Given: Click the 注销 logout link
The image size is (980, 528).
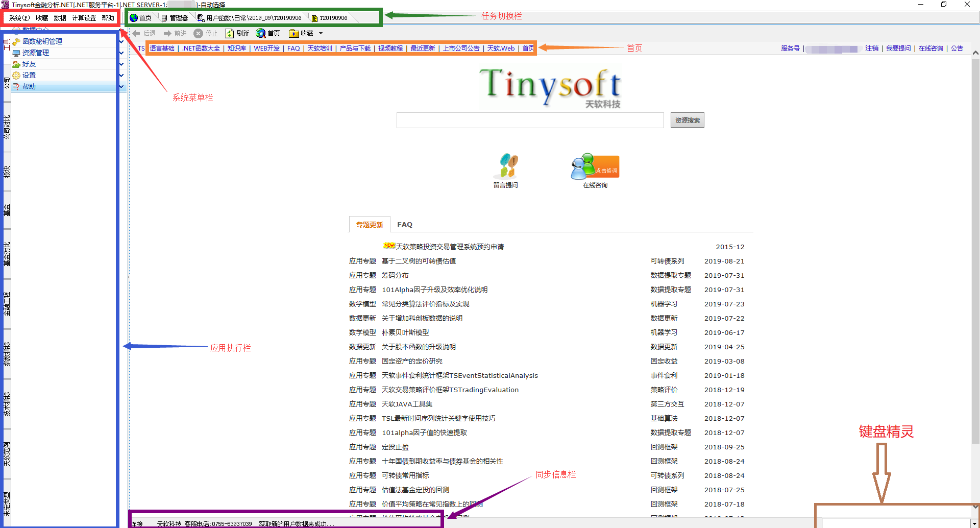Looking at the screenshot, I should (872, 49).
